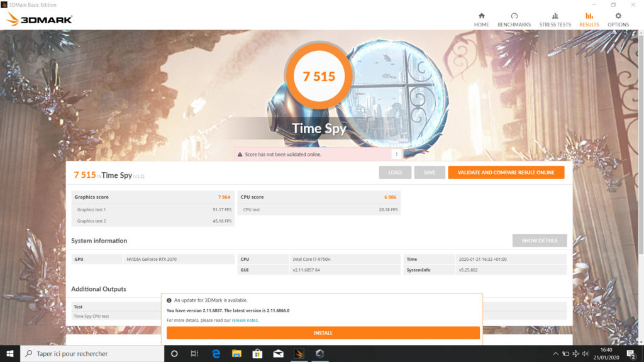Click Validate and Compare Result Online
The height and width of the screenshot is (362, 644).
point(506,172)
